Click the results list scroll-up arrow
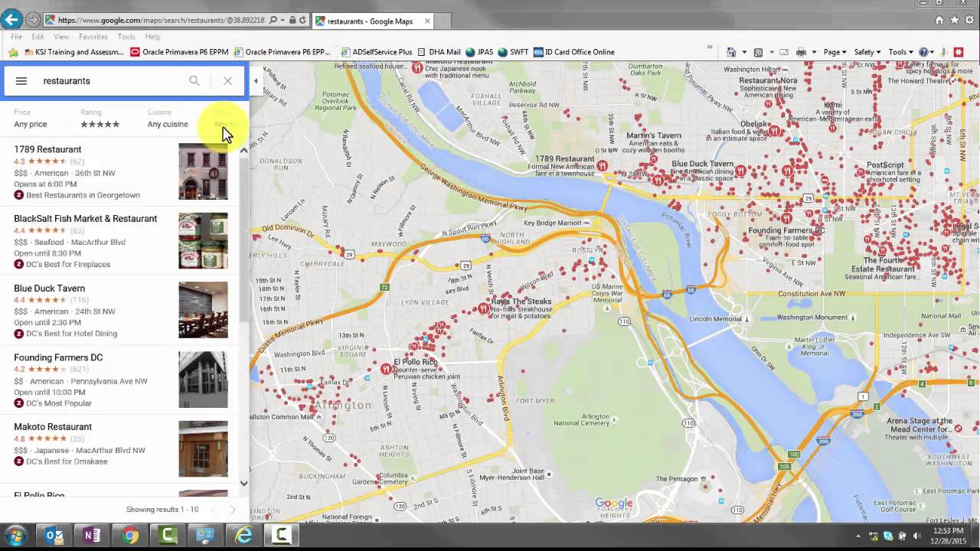The width and height of the screenshot is (980, 551). pos(243,151)
